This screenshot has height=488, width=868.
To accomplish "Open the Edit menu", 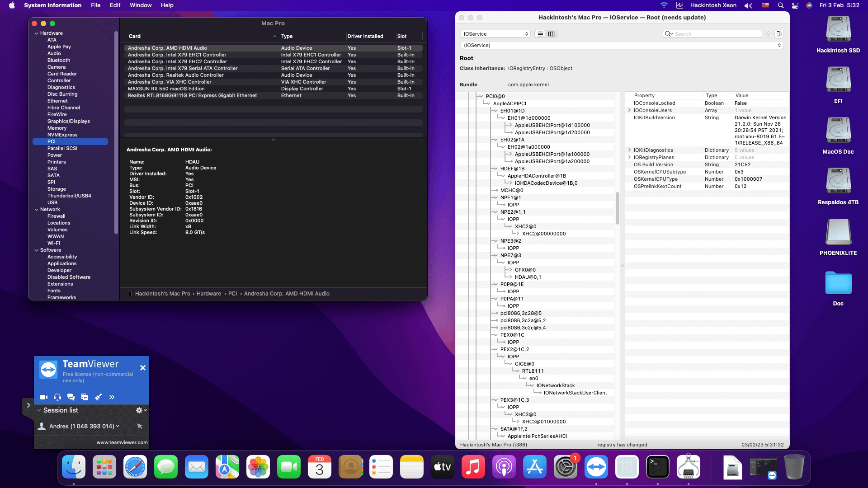I will (x=115, y=5).
